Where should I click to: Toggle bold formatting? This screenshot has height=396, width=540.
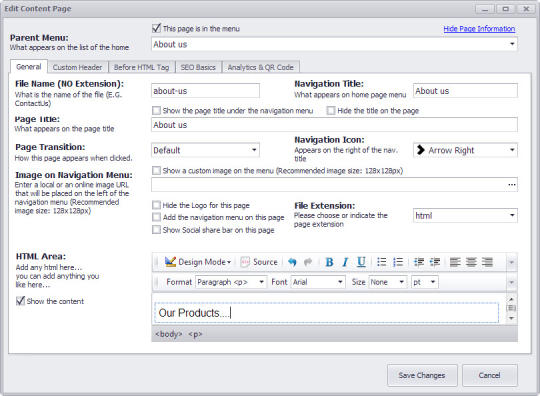[329, 262]
